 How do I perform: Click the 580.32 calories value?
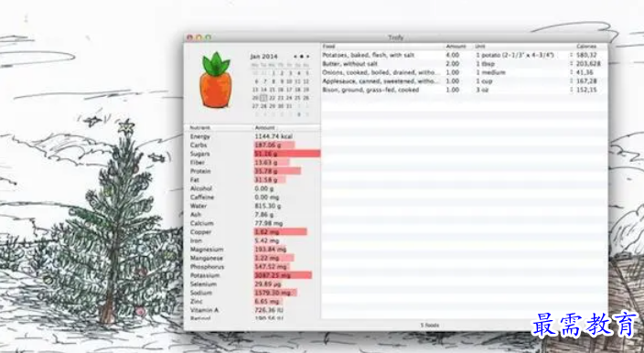click(x=586, y=55)
